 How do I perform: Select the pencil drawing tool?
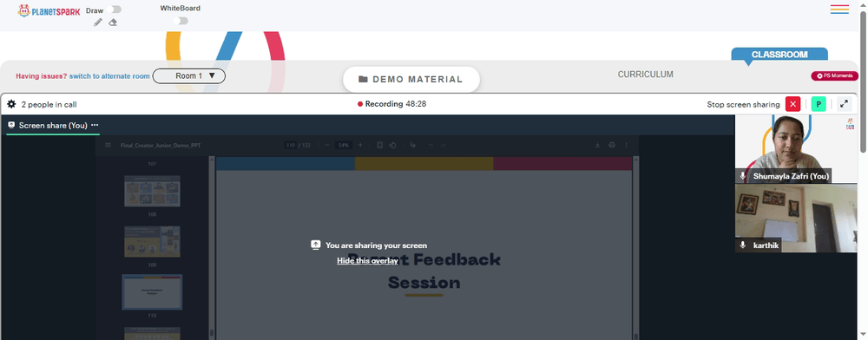pyautogui.click(x=98, y=22)
